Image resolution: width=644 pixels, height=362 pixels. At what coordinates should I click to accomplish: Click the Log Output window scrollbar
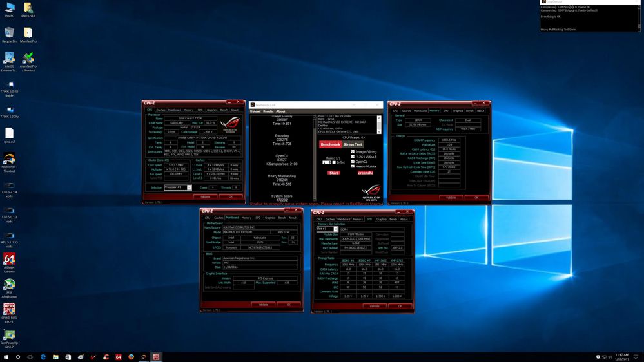[639, 18]
